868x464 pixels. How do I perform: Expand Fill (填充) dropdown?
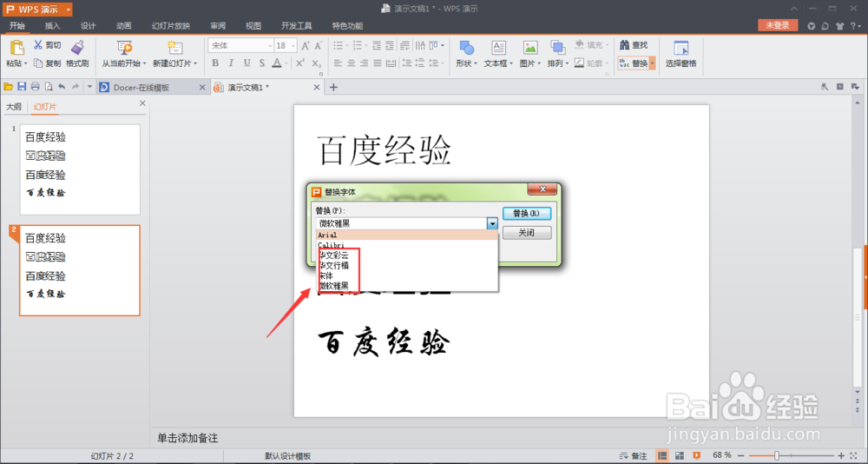pos(608,45)
